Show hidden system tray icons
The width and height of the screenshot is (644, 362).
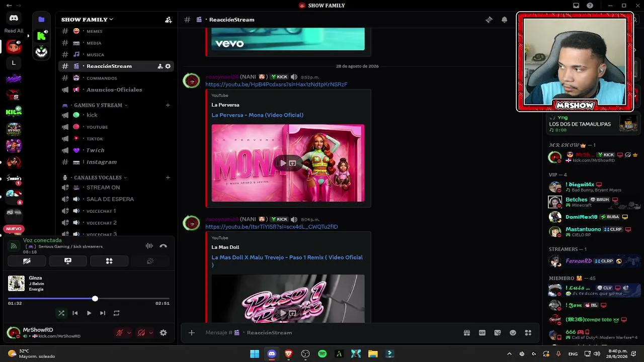pos(509,354)
